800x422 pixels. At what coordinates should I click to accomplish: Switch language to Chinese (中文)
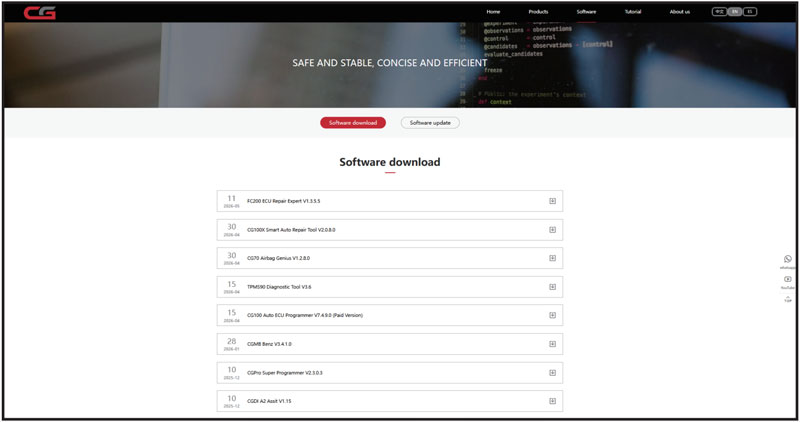coord(719,11)
